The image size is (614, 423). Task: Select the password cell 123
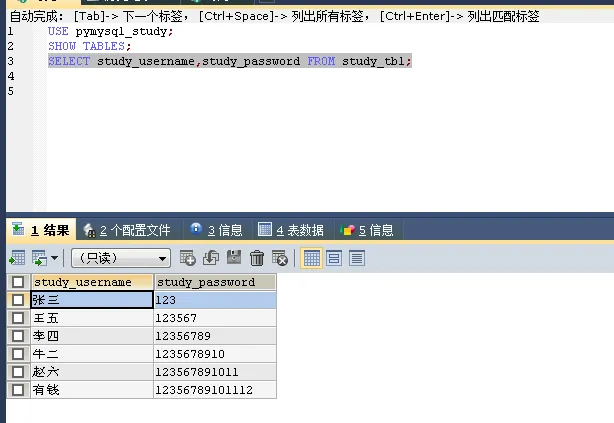coord(215,300)
